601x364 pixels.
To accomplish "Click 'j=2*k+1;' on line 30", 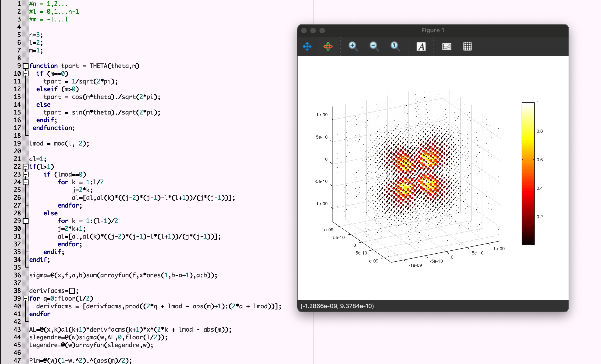I will (72, 229).
